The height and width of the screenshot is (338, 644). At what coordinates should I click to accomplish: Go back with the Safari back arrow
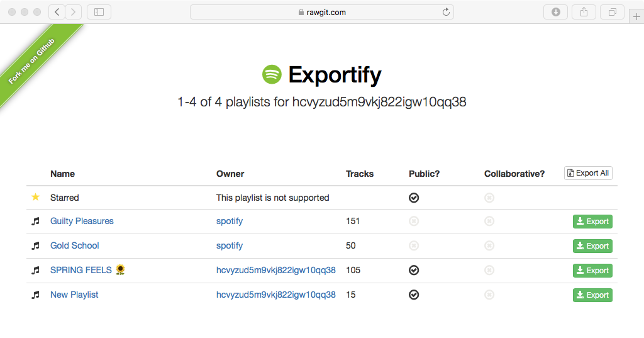click(x=57, y=12)
